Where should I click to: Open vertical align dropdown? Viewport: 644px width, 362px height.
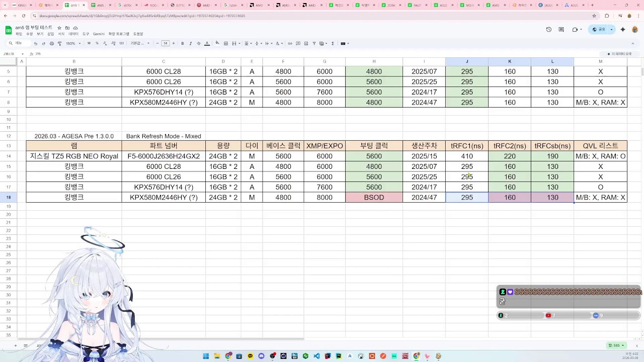point(258,43)
